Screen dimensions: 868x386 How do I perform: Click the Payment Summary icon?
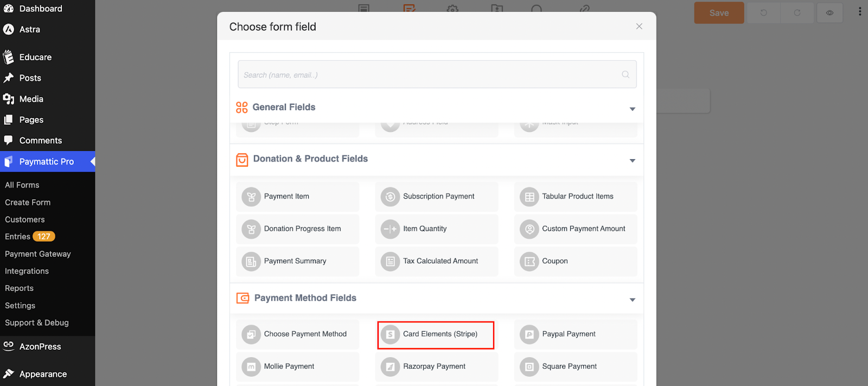251,262
